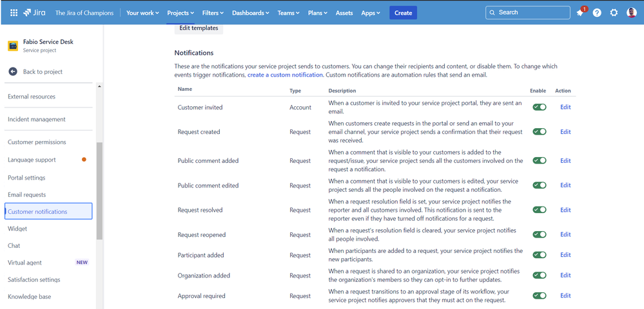Image resolution: width=644 pixels, height=309 pixels.
Task: Expand the Dashboards dropdown
Action: pyautogui.click(x=251, y=13)
